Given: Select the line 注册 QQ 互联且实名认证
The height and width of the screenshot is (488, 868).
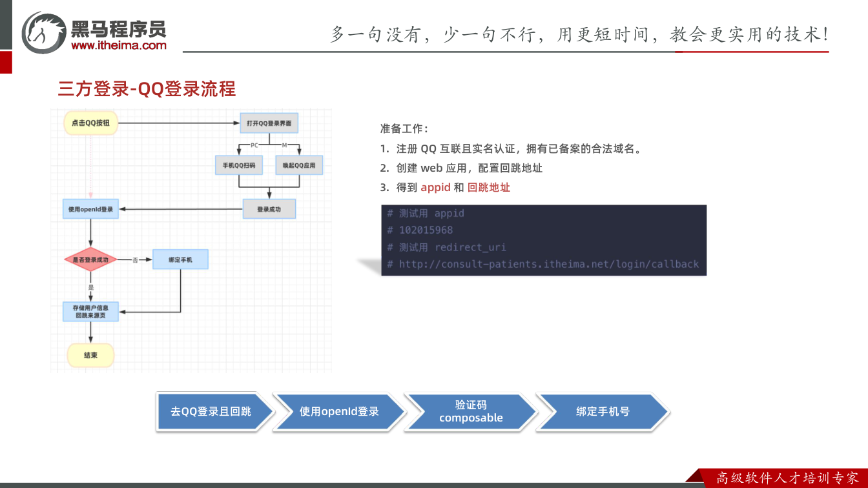Looking at the screenshot, I should (510, 148).
